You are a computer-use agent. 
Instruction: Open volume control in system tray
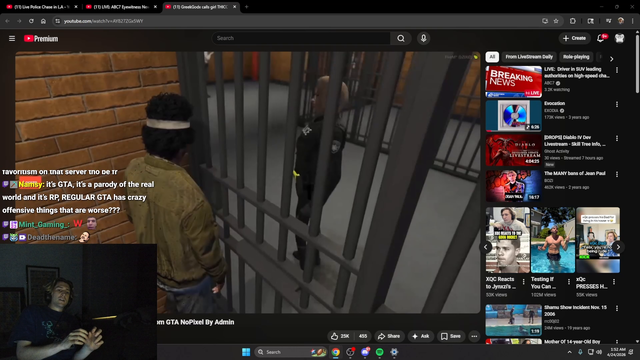[599, 352]
